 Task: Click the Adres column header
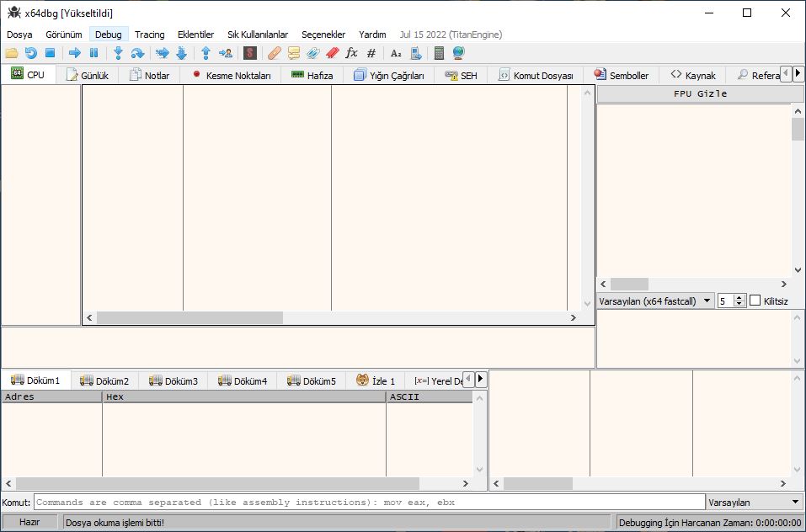pyautogui.click(x=51, y=396)
